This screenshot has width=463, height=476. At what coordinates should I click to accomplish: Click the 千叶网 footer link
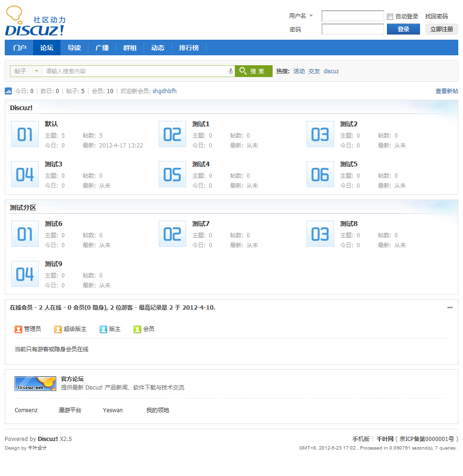tap(385, 439)
